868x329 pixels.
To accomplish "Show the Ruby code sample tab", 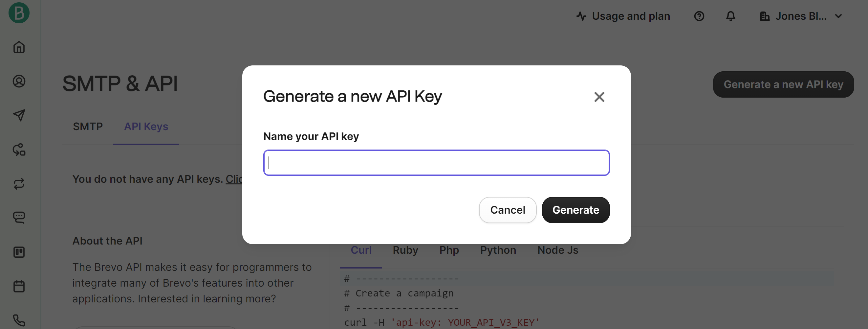I will (x=405, y=250).
